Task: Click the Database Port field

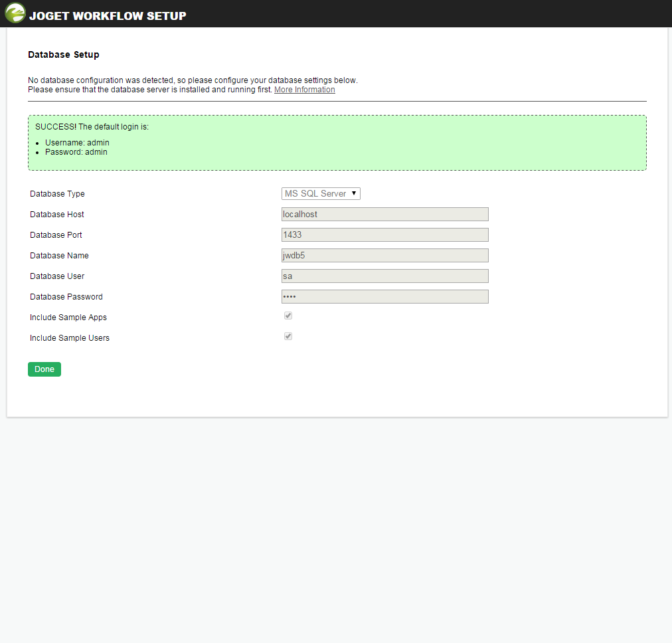Action: tap(385, 235)
